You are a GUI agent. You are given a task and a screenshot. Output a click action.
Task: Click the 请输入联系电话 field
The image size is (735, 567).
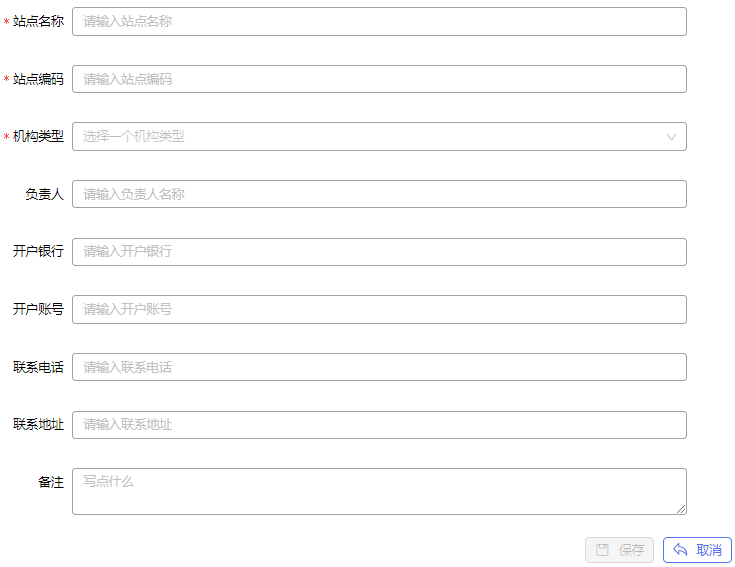(379, 367)
